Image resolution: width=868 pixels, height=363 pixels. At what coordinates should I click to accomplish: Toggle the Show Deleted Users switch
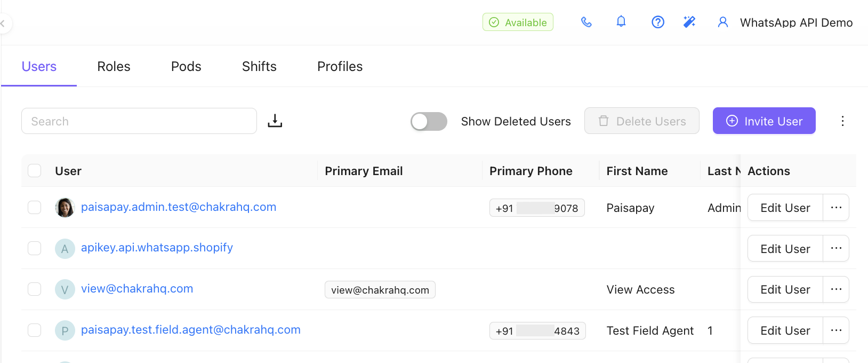(429, 121)
